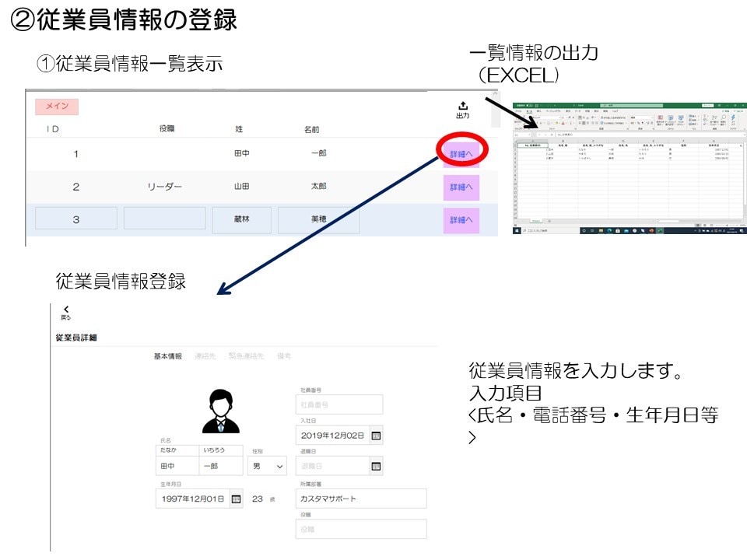Screen dimensions: 747x560
Task: Click the 社員番号 input field
Action: (x=339, y=404)
